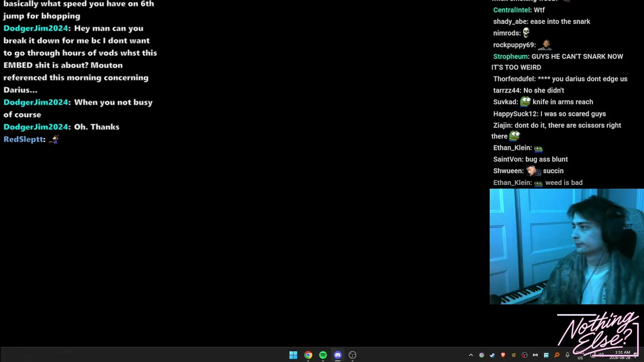The image size is (644, 362).
Task: Click the username SaintVon in chat
Action: tap(508, 159)
